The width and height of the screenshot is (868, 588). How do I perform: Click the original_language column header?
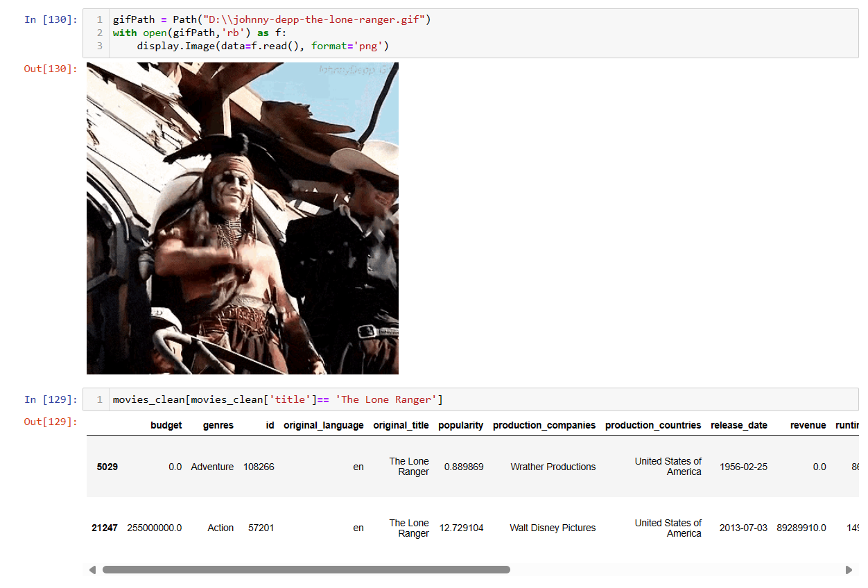tap(324, 425)
